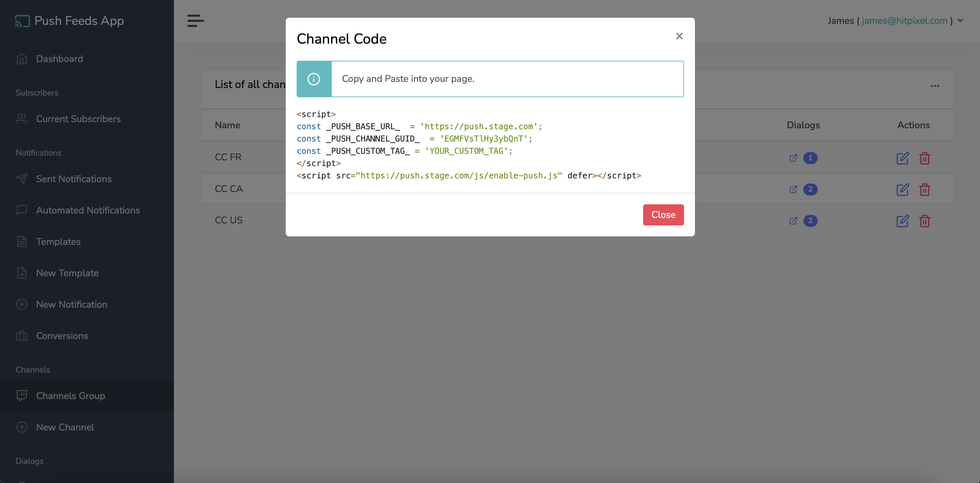Screen dimensions: 980x483
Task: Click the Name column header
Action: click(x=227, y=125)
